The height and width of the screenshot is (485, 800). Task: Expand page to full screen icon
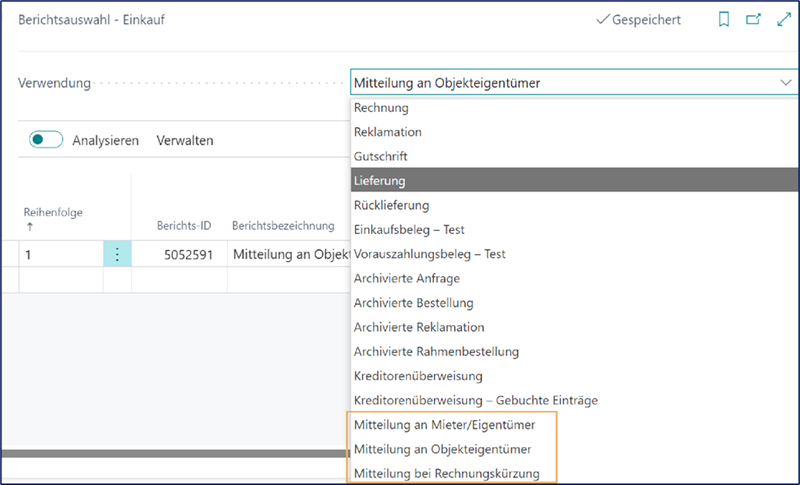coord(783,20)
